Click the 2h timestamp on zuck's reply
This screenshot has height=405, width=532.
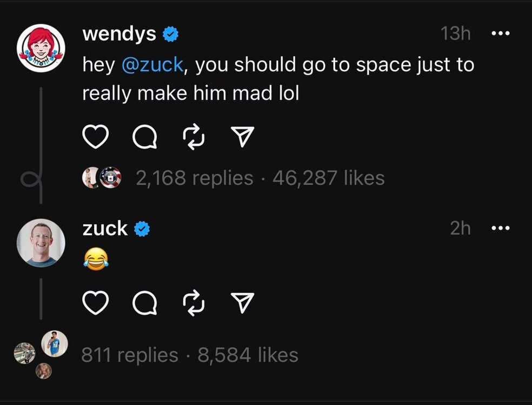tap(460, 228)
